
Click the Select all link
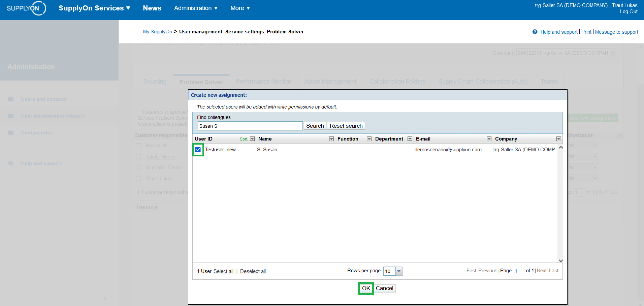(223, 271)
